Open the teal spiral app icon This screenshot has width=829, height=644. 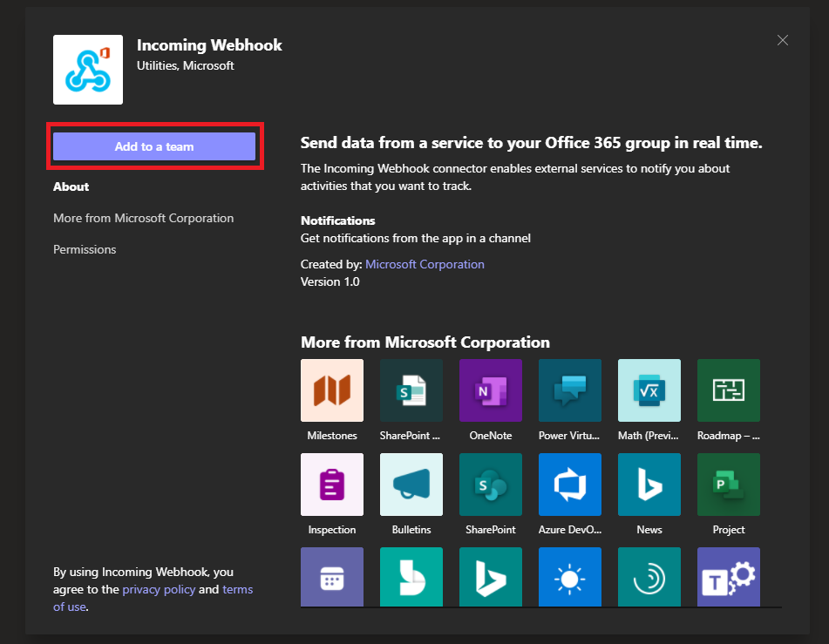click(649, 577)
